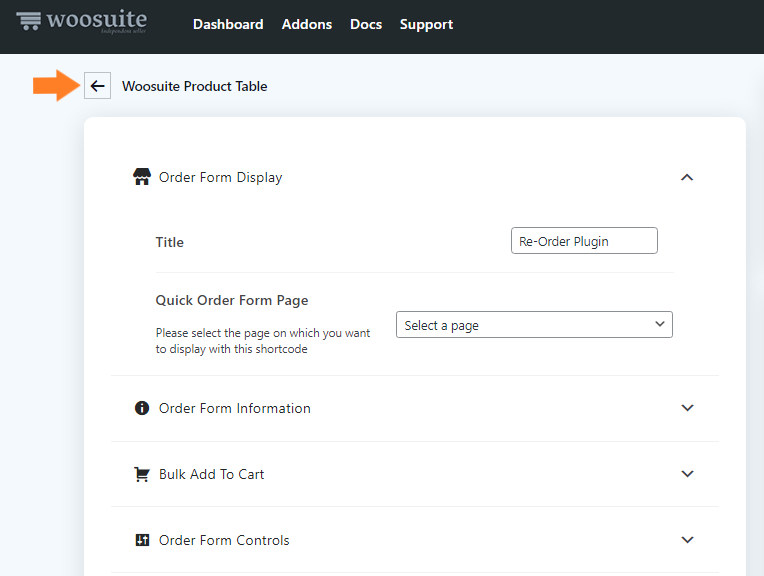Open the Support menu item

tap(426, 24)
